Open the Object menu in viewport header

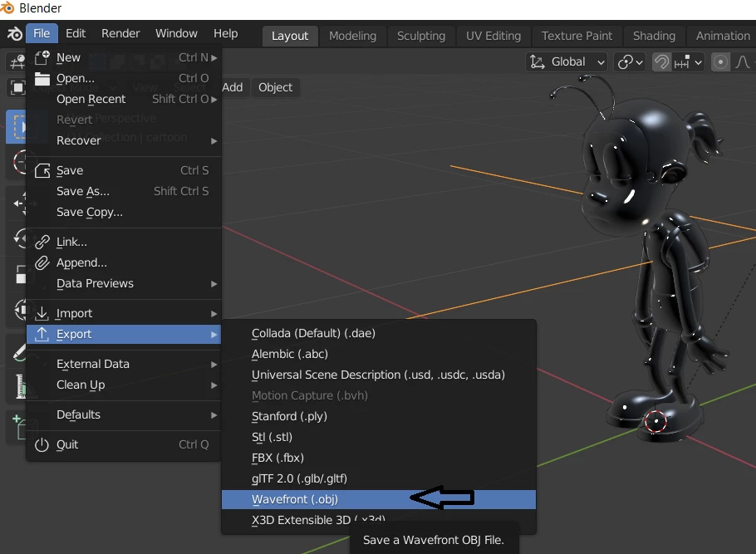(x=275, y=87)
